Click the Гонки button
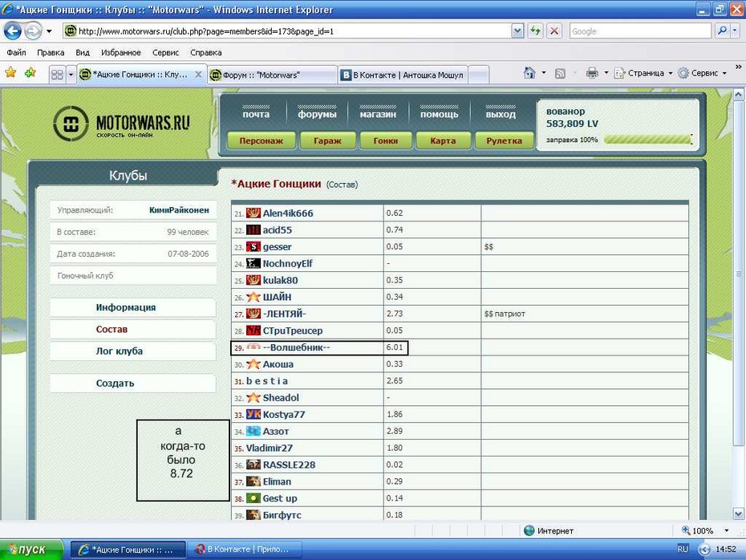The height and width of the screenshot is (560, 746). (x=385, y=140)
